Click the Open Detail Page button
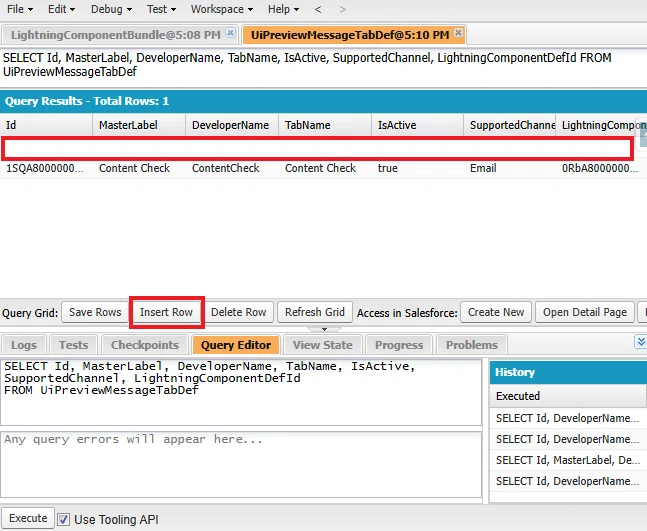 point(585,312)
